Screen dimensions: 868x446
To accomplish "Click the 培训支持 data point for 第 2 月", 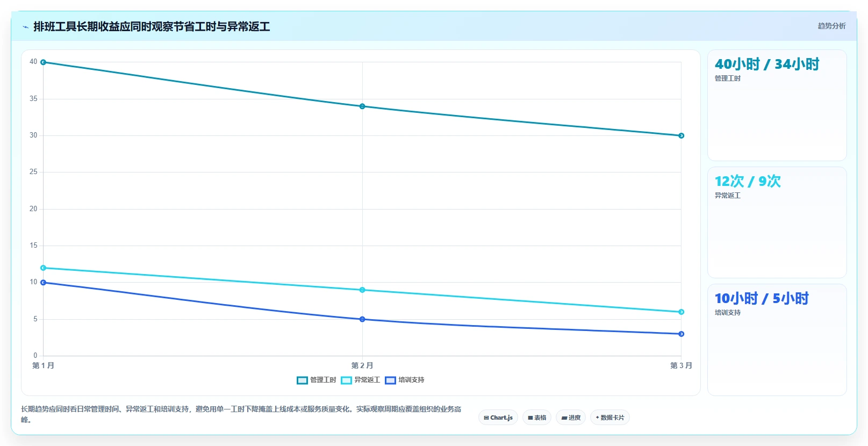I will [x=362, y=319].
